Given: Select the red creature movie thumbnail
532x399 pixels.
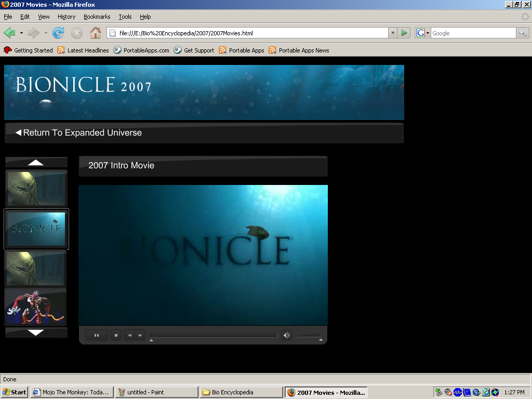Looking at the screenshot, I should point(36,308).
